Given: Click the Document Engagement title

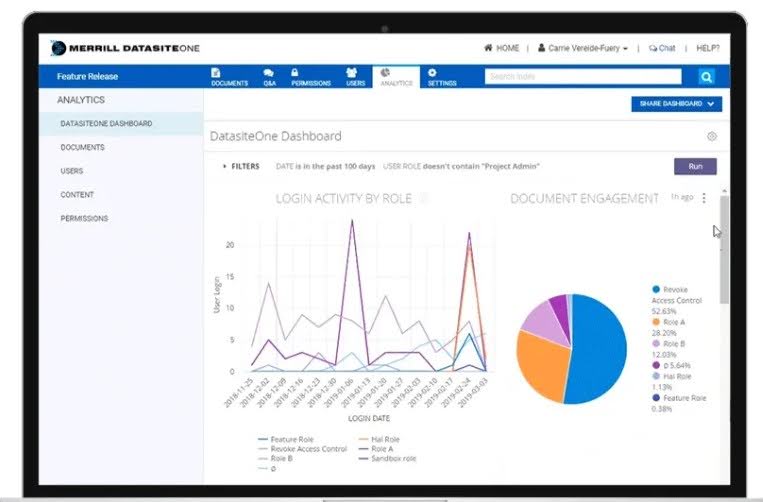Looking at the screenshot, I should click(x=584, y=198).
